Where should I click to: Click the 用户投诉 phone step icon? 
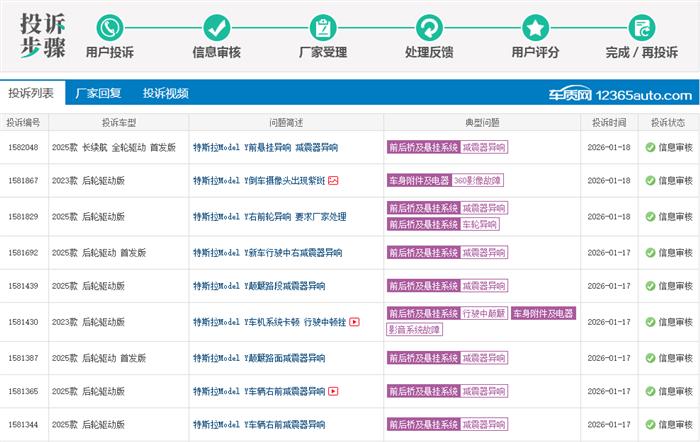click(110, 27)
